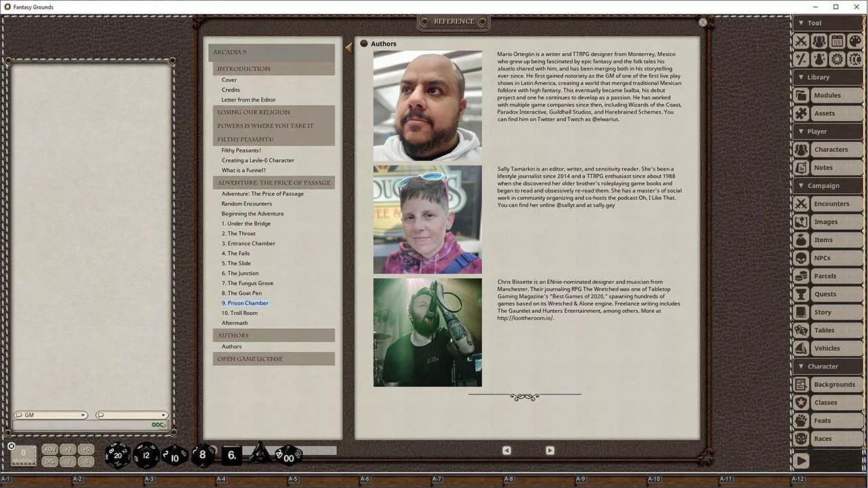The width and height of the screenshot is (868, 488).
Task: Toggle the -2 modifier button
Action: [68, 462]
